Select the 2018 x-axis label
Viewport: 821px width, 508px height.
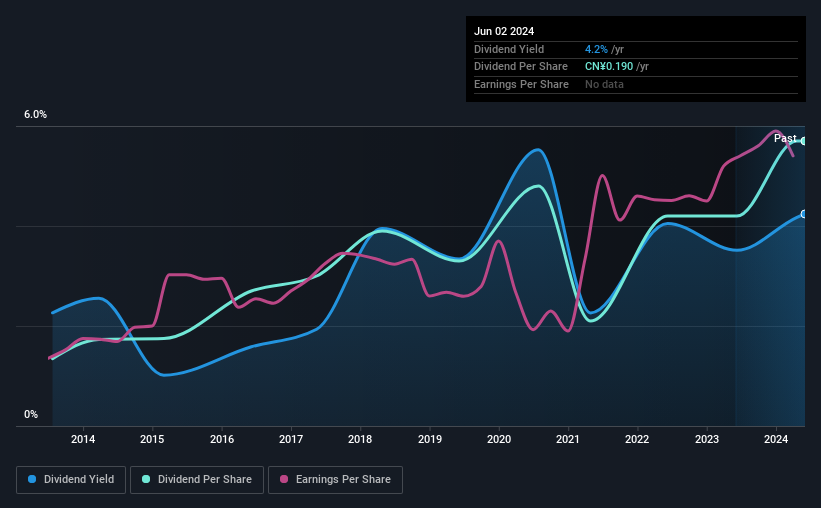coord(360,439)
